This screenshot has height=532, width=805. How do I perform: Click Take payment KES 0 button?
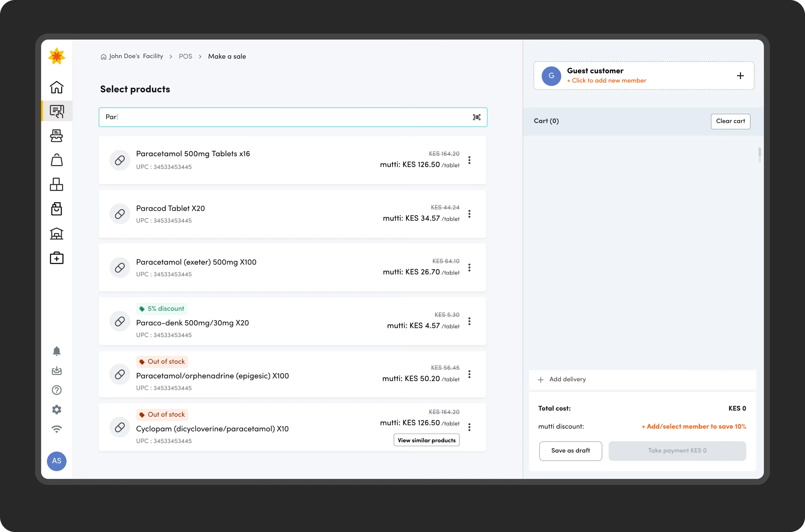tap(677, 451)
